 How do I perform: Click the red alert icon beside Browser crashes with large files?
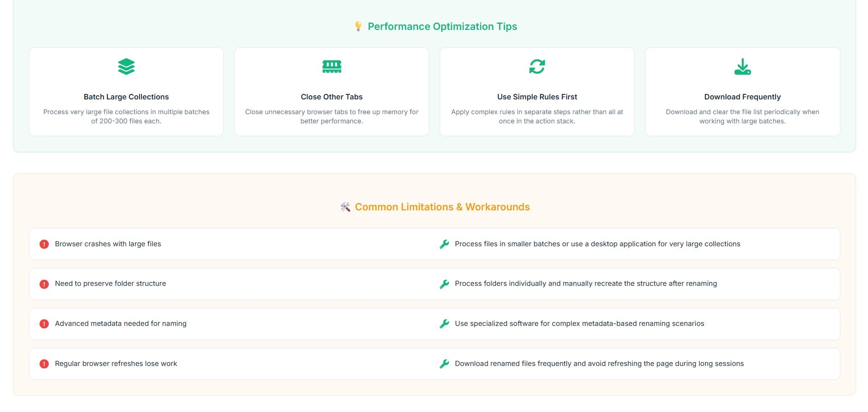44,244
